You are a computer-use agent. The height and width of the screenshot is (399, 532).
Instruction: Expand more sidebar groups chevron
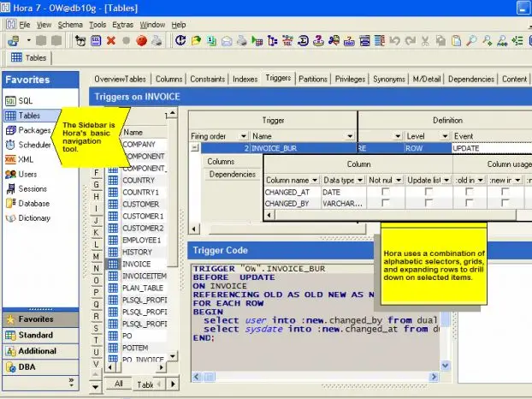tap(71, 382)
